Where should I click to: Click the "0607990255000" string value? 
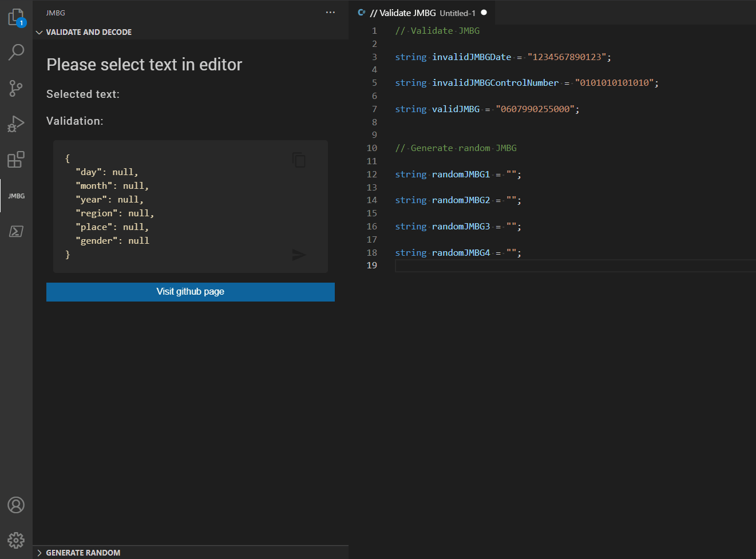535,109
